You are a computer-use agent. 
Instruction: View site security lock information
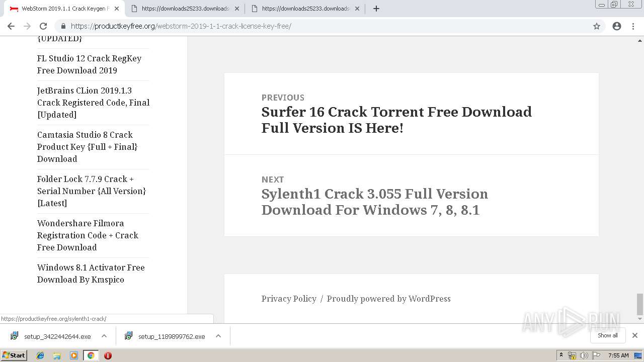pos(63,26)
